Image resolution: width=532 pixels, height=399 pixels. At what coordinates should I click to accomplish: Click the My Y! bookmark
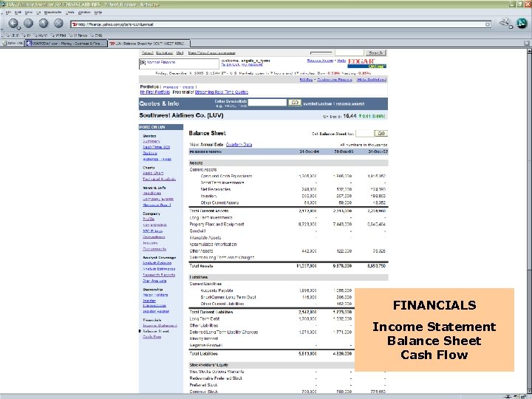click(x=40, y=35)
